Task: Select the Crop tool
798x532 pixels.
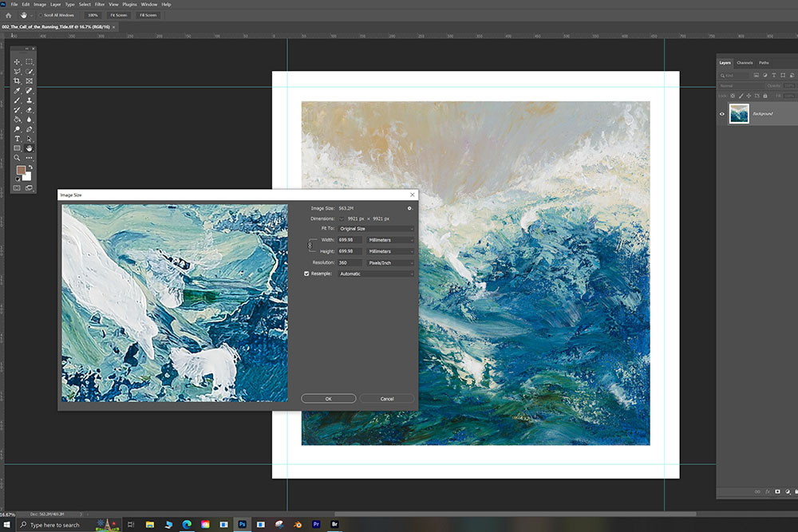Action: tap(17, 81)
